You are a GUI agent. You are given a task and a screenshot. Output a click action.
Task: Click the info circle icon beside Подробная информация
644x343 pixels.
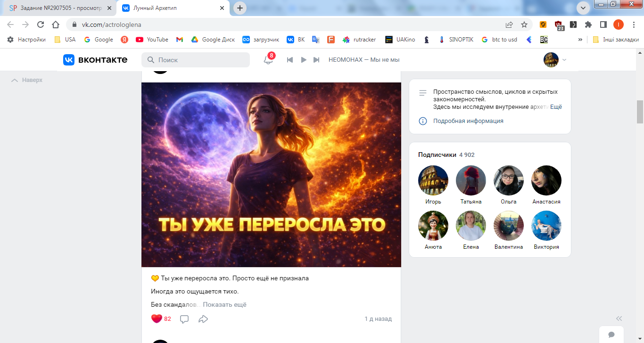coord(423,121)
